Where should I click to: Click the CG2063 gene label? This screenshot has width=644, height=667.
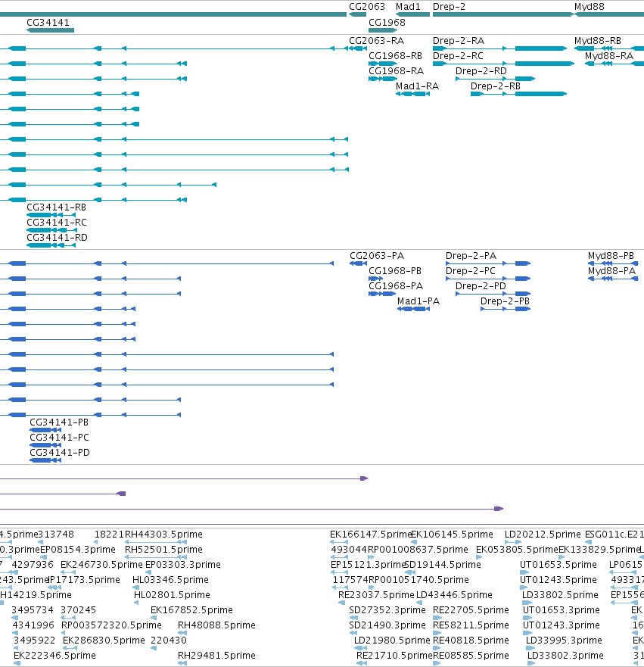367,7
